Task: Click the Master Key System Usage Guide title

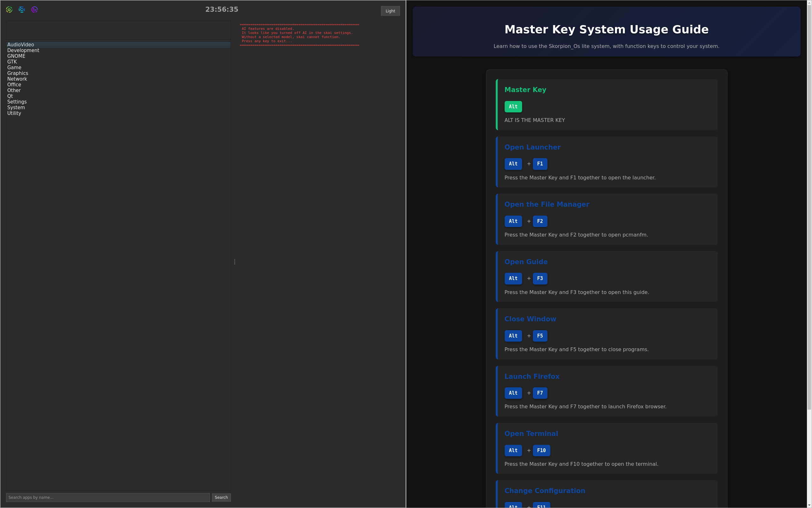Action: coord(606,30)
